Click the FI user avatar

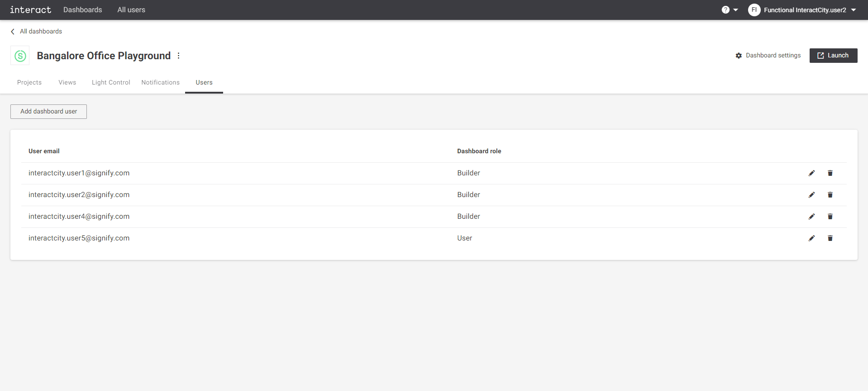point(754,10)
